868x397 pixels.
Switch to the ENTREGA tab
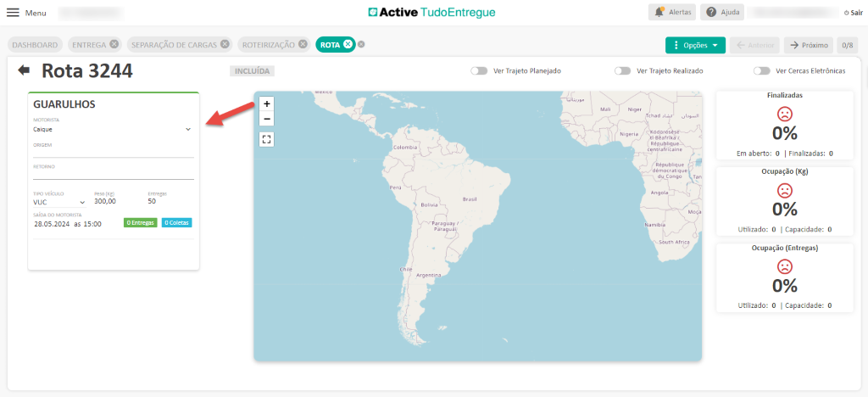[88, 45]
